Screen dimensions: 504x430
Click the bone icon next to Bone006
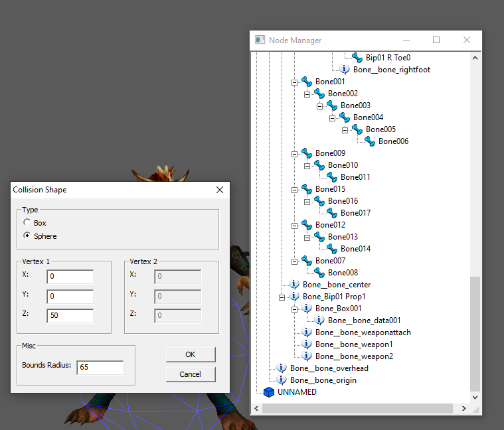pyautogui.click(x=369, y=141)
